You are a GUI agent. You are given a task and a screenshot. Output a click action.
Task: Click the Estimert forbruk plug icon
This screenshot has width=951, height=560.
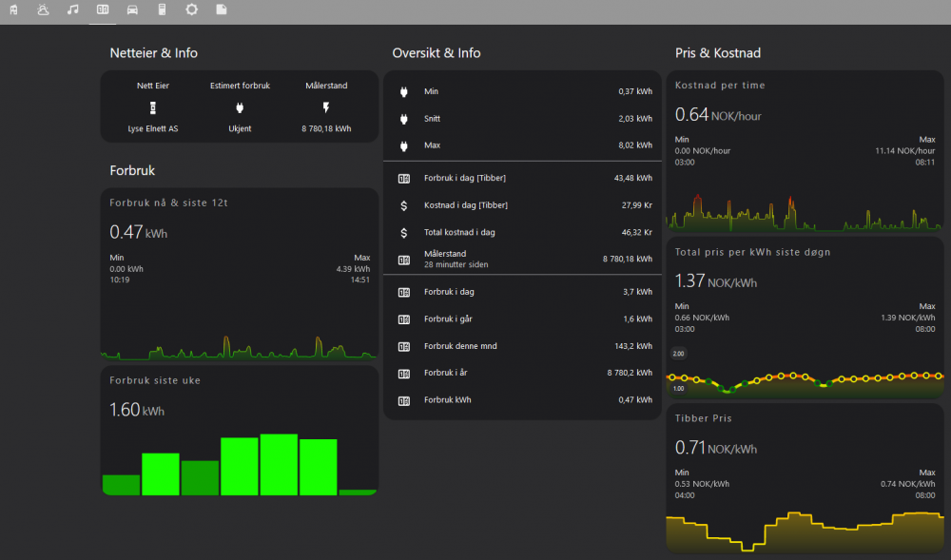[x=240, y=107]
